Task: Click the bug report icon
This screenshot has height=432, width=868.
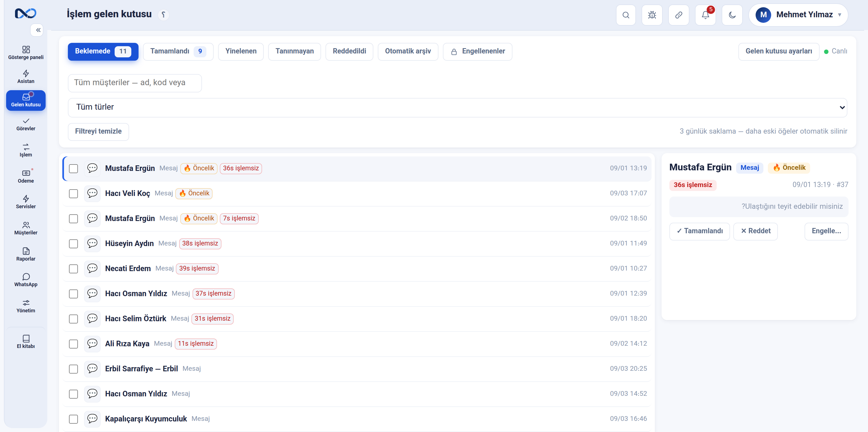Action: tap(652, 15)
